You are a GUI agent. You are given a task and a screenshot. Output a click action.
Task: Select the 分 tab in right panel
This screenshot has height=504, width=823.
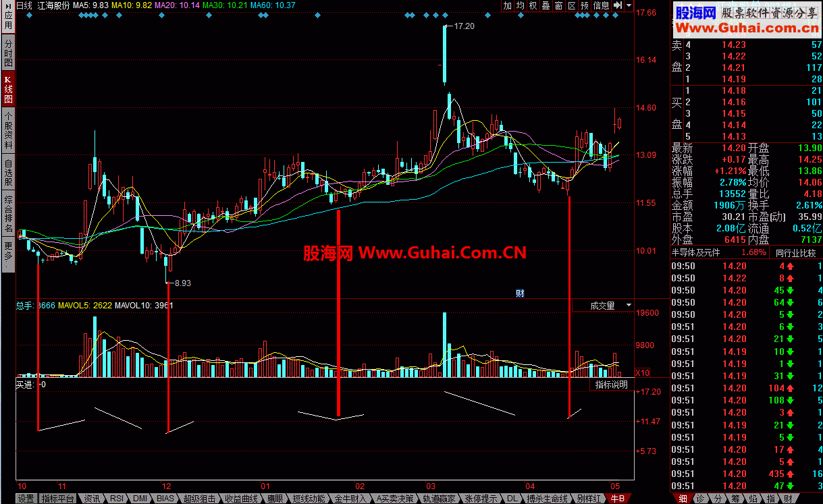point(718,499)
